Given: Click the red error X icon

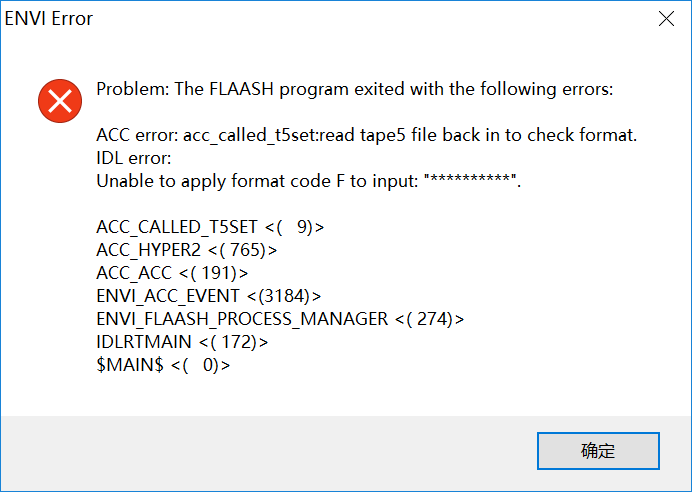Looking at the screenshot, I should pos(60,99).
